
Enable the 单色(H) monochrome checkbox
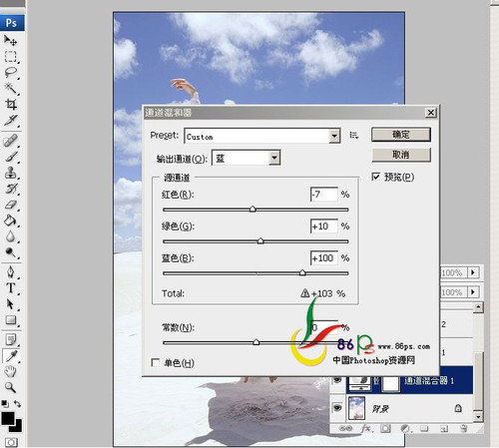click(156, 362)
